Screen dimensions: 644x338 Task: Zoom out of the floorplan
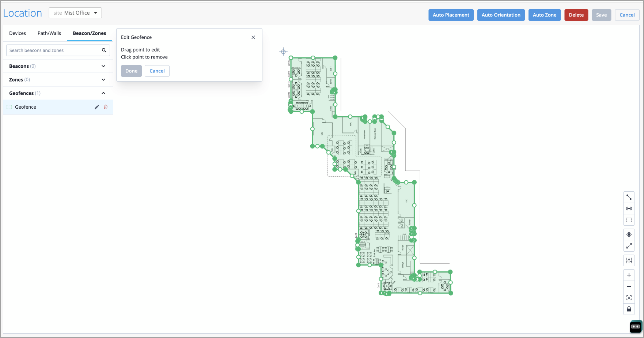click(629, 286)
